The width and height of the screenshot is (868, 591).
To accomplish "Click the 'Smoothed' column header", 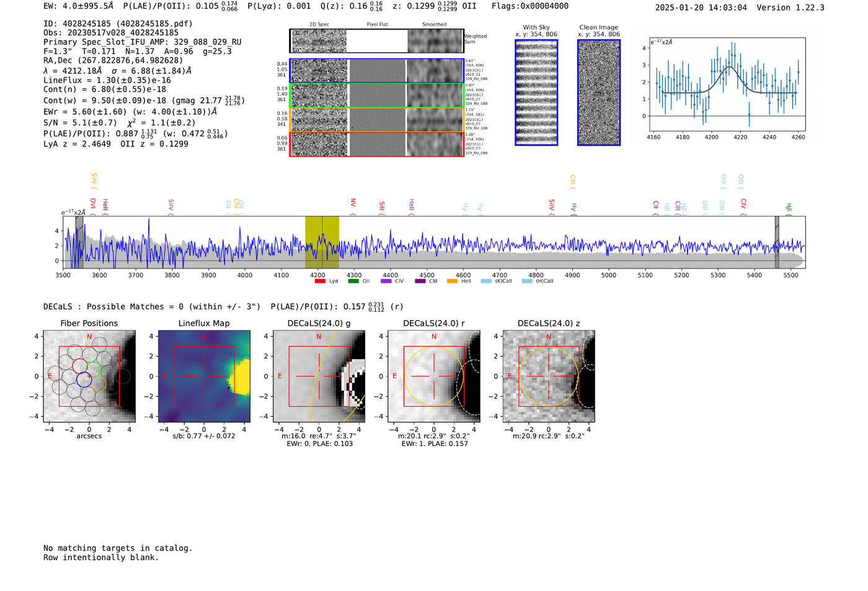I will 434,24.
